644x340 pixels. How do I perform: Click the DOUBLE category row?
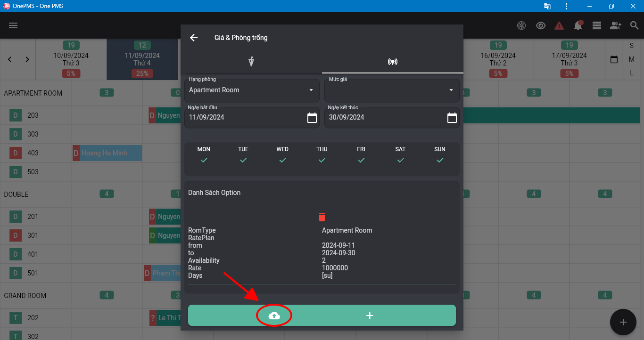tap(16, 194)
